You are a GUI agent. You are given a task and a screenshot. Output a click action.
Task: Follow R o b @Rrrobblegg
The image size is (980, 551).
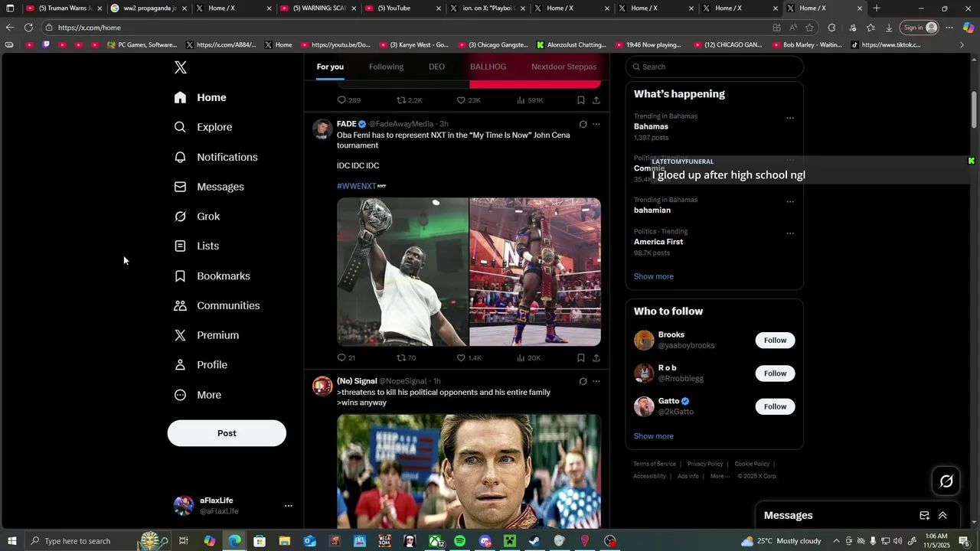tap(775, 373)
